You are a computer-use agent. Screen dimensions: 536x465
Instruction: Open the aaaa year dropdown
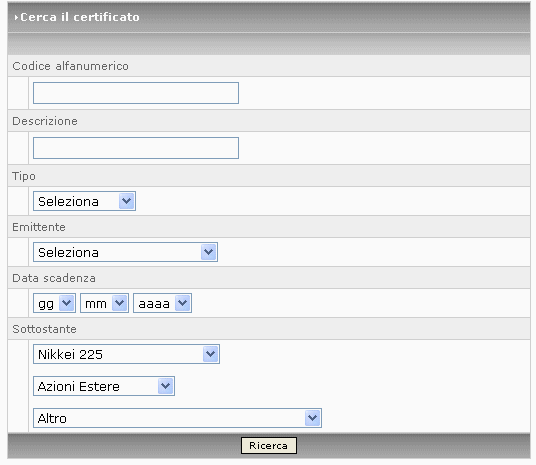click(162, 303)
